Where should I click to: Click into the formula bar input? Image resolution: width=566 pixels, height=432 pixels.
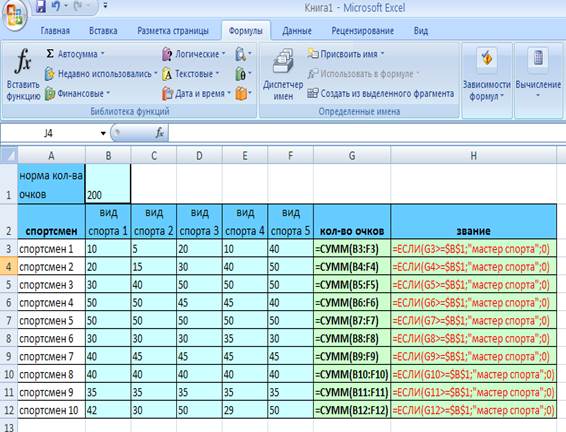tap(366, 134)
